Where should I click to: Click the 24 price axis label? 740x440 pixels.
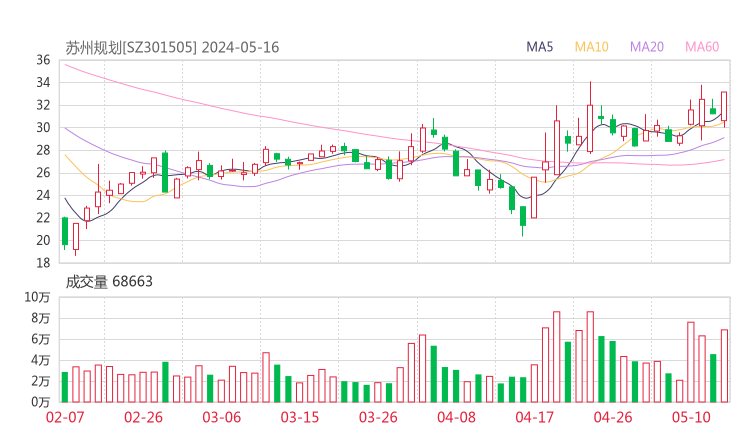click(x=43, y=195)
